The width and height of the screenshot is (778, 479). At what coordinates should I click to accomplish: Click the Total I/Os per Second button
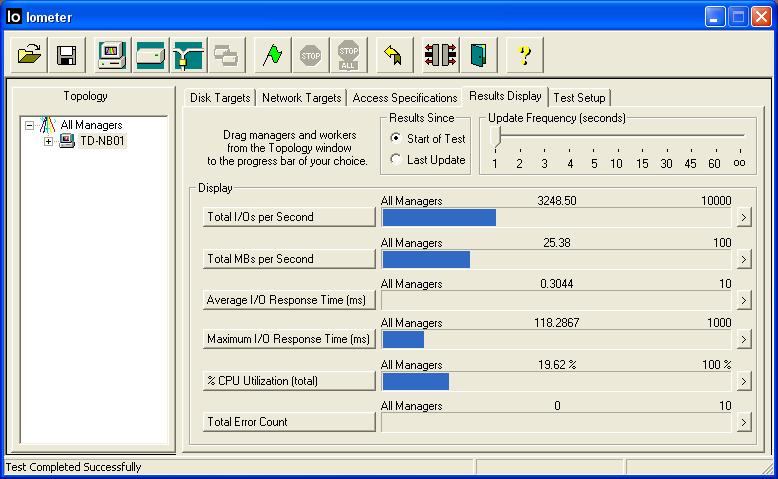click(289, 217)
